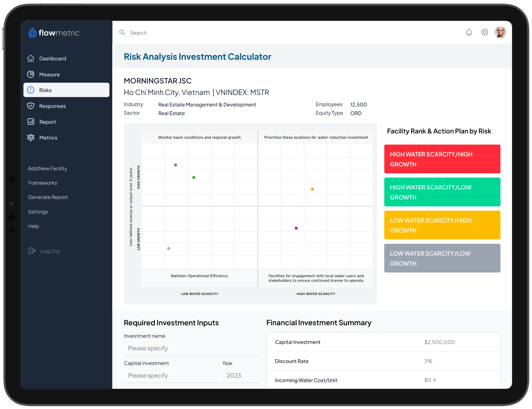Click the Employees value 12,500
The image size is (532, 409).
click(x=359, y=104)
